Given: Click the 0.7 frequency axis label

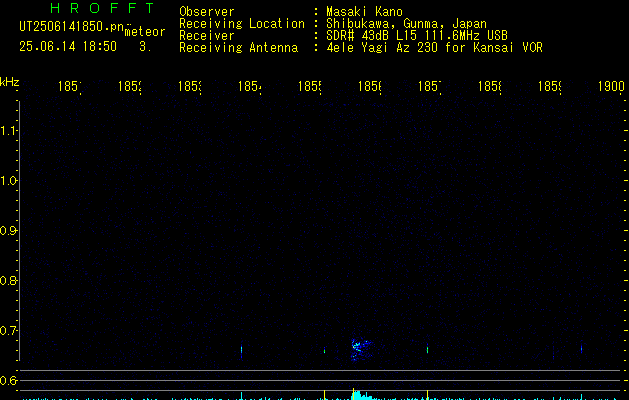Looking at the screenshot, I should 8,331.
